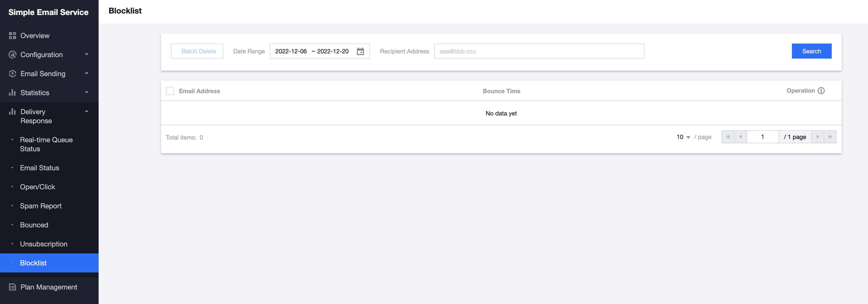Click the Operation column info icon
The height and width of the screenshot is (304, 868).
(x=821, y=91)
